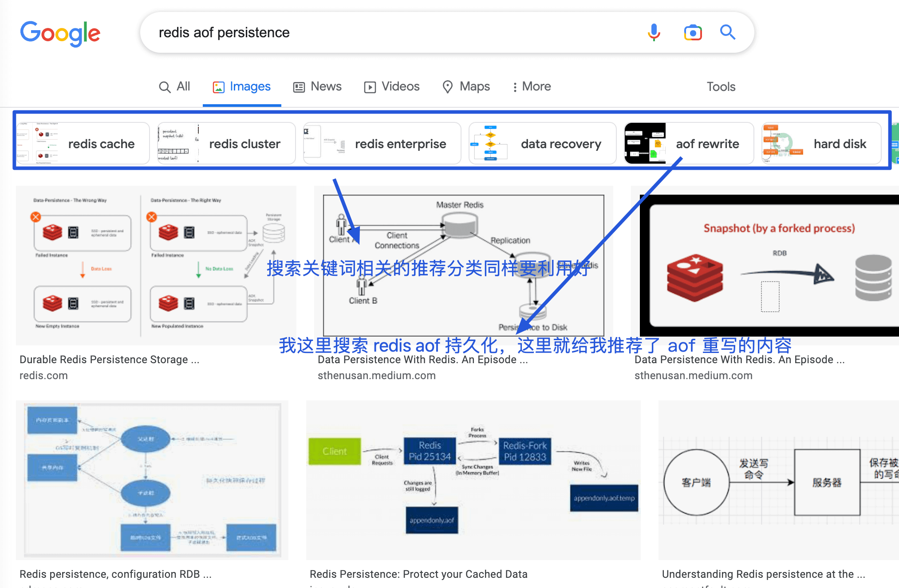Click Redis persistence, configuration RDB title

[115, 574]
